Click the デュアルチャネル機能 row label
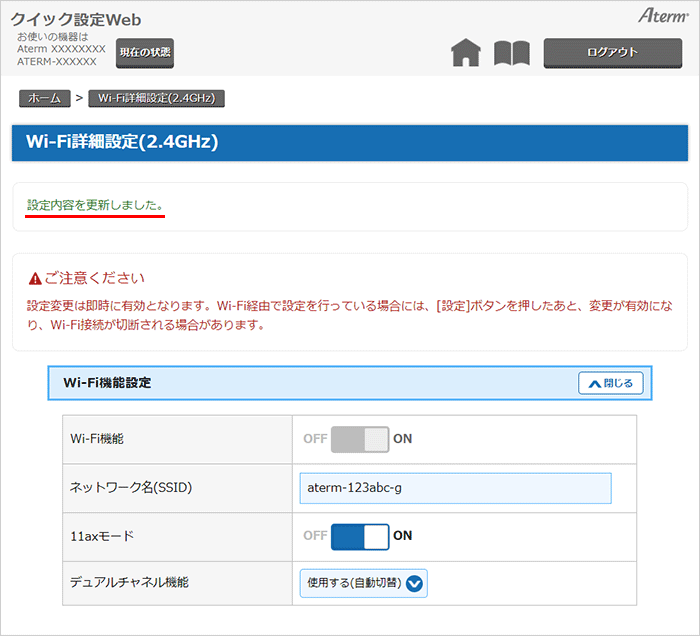 pyautogui.click(x=129, y=582)
